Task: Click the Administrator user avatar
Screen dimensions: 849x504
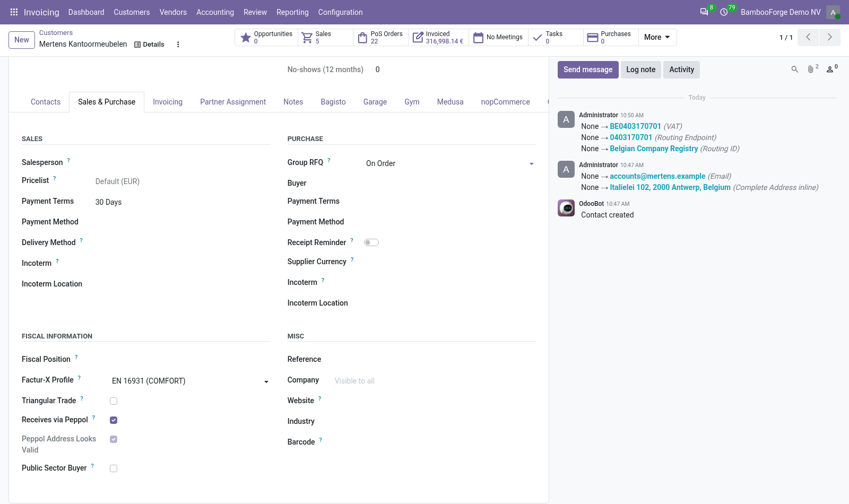Action: point(833,12)
